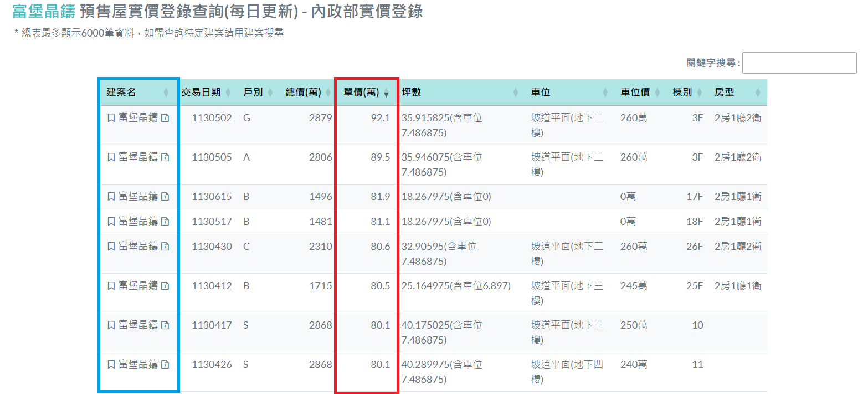Click the 關鍵字搜尋 input field
This screenshot has height=394, width=868.
tap(799, 63)
